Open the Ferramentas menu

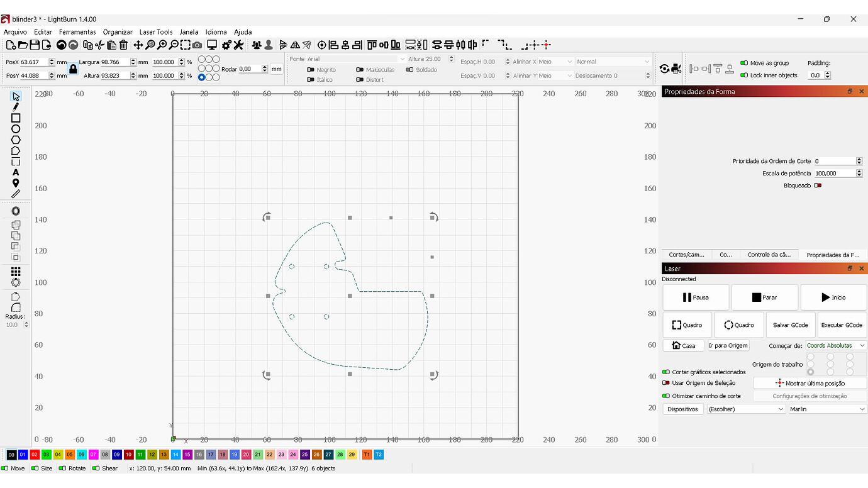pyautogui.click(x=77, y=32)
